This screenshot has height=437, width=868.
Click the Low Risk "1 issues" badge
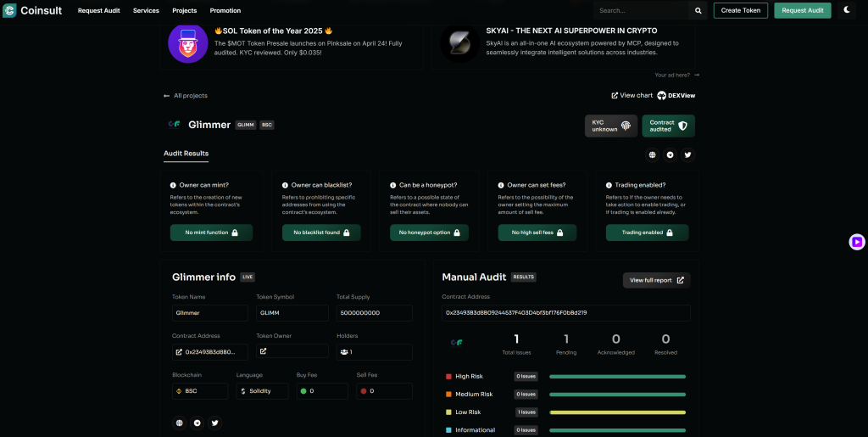coord(526,412)
